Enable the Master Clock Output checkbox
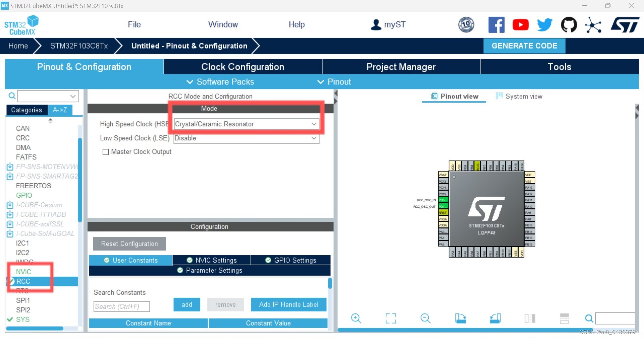This screenshot has width=644, height=338. pyautogui.click(x=106, y=152)
